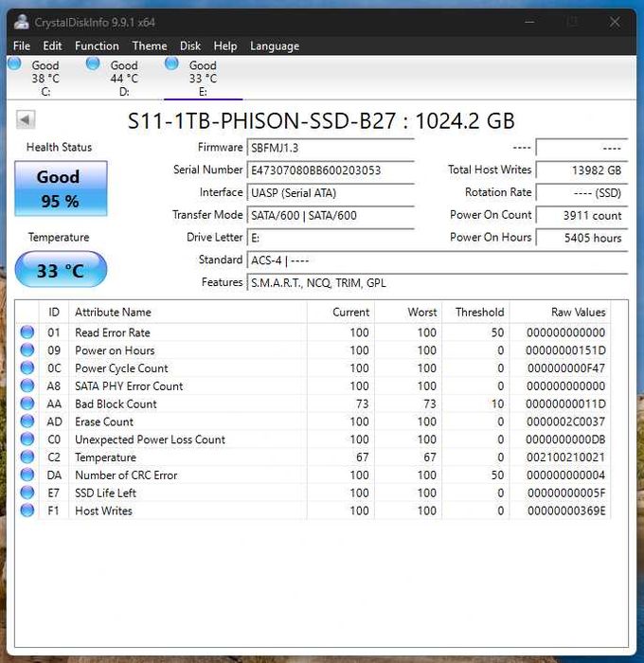Open the Language menu

(275, 45)
